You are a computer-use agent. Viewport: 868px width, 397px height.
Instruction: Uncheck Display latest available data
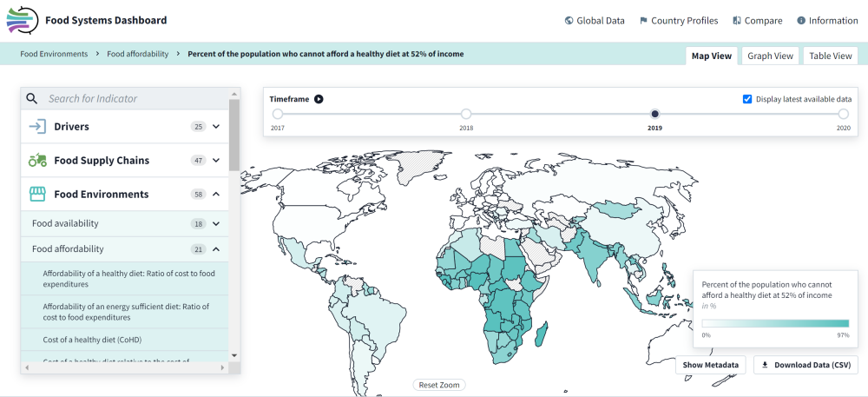[747, 99]
